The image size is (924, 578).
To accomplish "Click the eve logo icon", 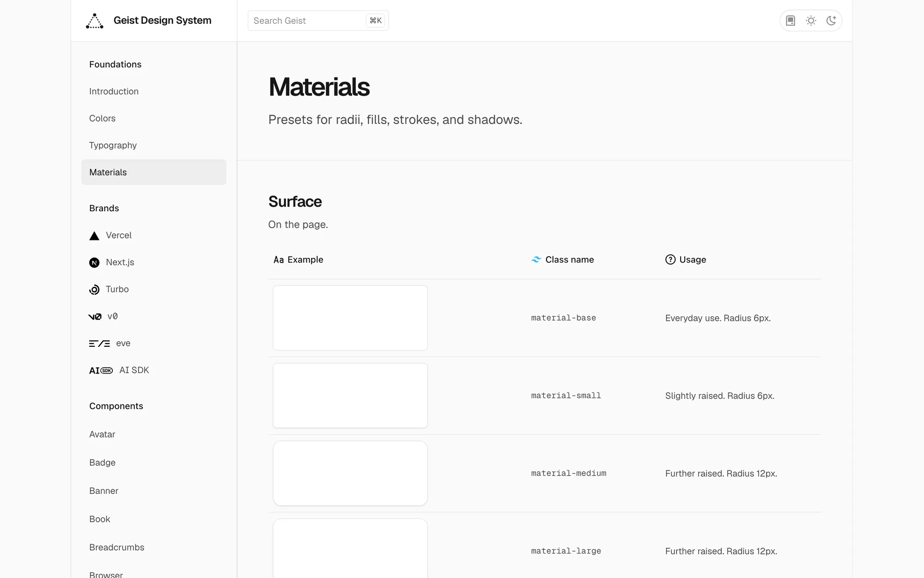I will point(99,344).
